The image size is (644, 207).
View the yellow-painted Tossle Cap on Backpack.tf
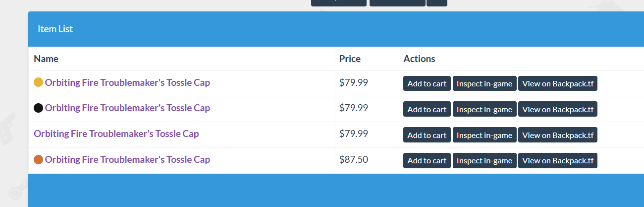coord(558,83)
